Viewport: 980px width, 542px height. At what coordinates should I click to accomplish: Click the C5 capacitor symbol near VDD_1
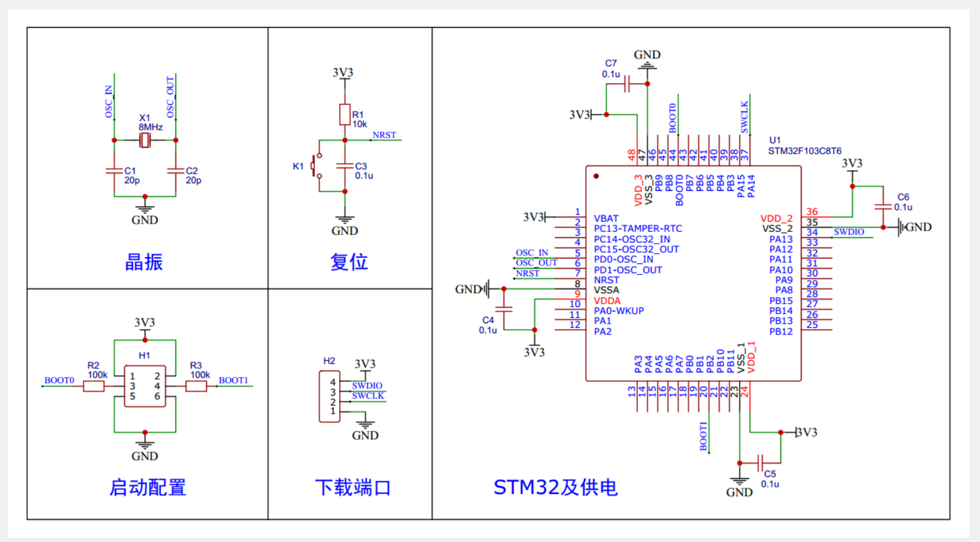click(761, 463)
